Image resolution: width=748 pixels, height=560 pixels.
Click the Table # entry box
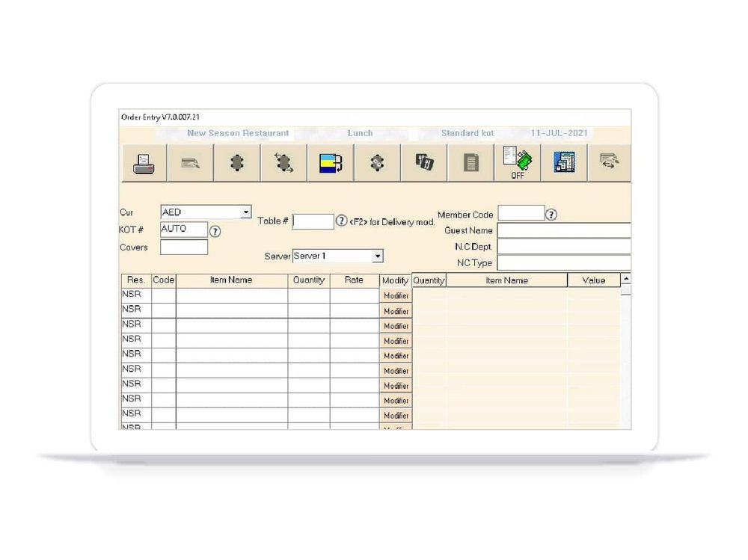point(314,221)
